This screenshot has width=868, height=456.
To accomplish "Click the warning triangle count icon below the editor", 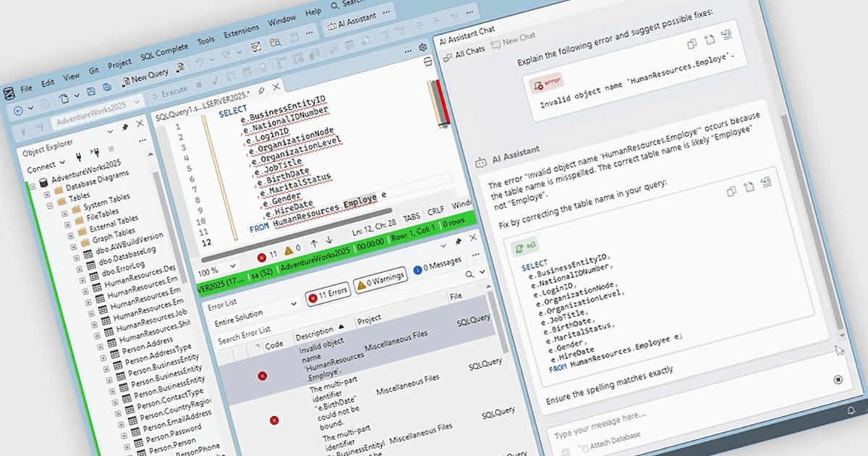I will 288,250.
